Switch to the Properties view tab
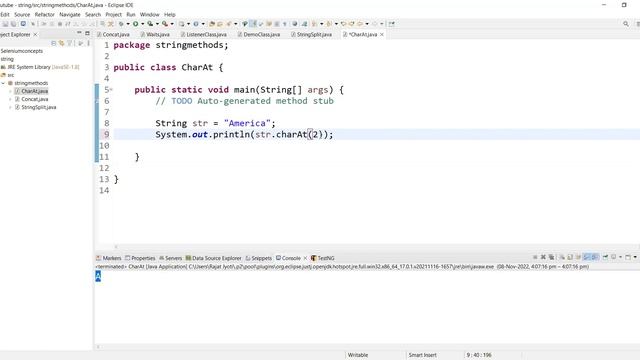This screenshot has height=360, width=640. tap(140, 258)
